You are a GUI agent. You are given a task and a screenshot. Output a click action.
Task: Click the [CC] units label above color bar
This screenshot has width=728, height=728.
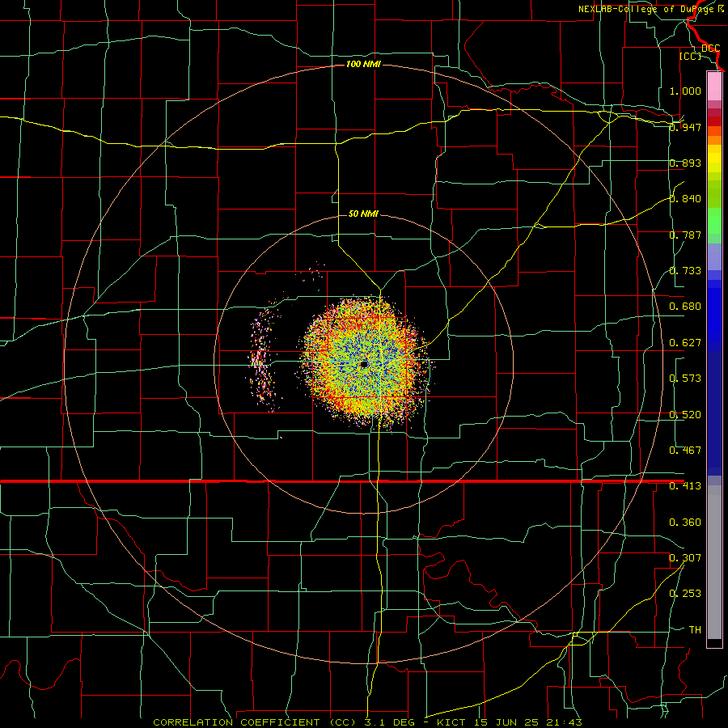(x=690, y=56)
